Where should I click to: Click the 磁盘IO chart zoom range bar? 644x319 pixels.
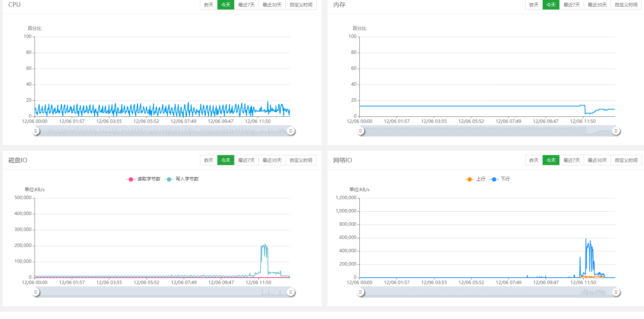point(163,292)
